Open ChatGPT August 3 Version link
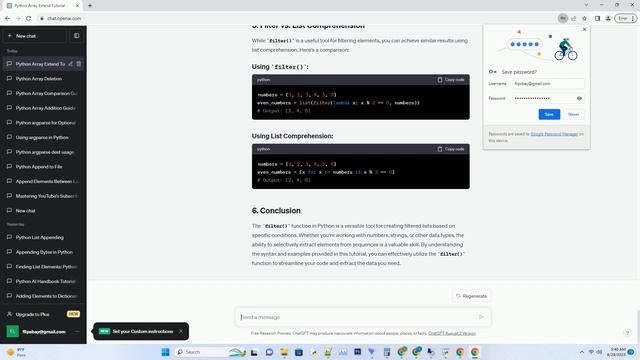This screenshot has height=360, width=640. click(452, 333)
